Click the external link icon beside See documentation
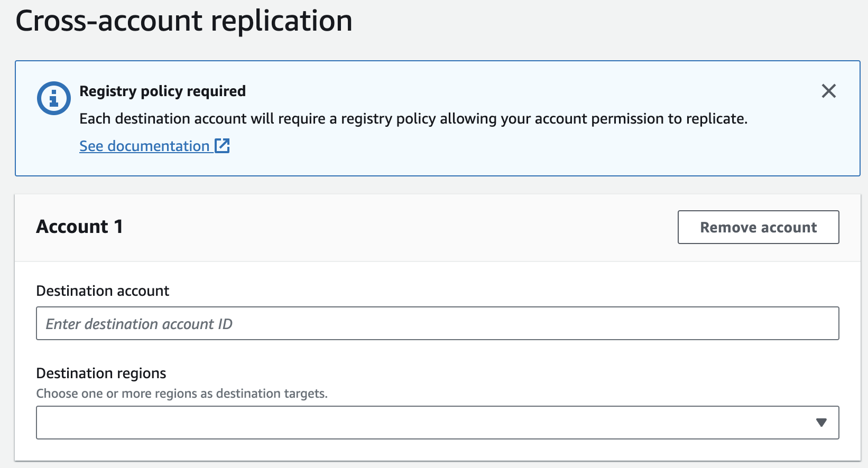 (x=222, y=146)
